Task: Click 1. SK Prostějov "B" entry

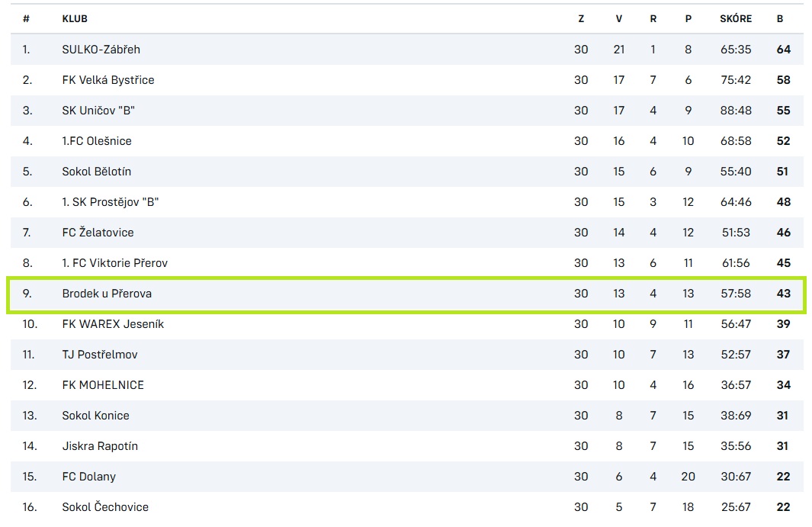Action: 111,202
